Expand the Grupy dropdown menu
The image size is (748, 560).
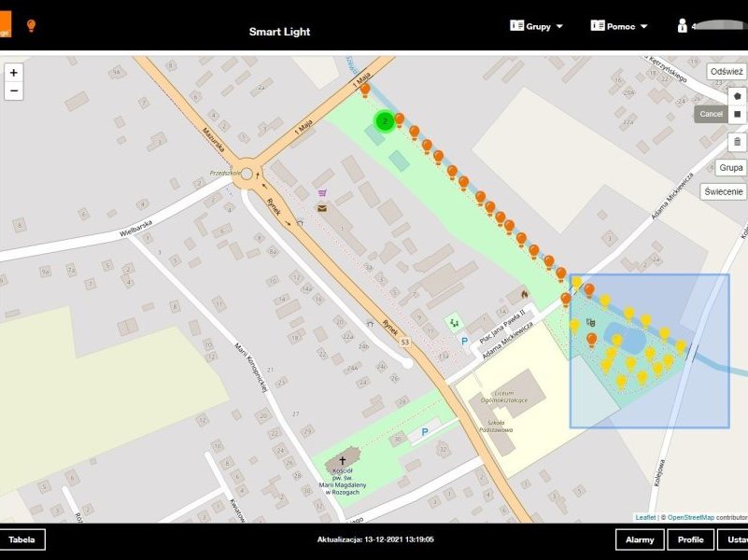(537, 26)
